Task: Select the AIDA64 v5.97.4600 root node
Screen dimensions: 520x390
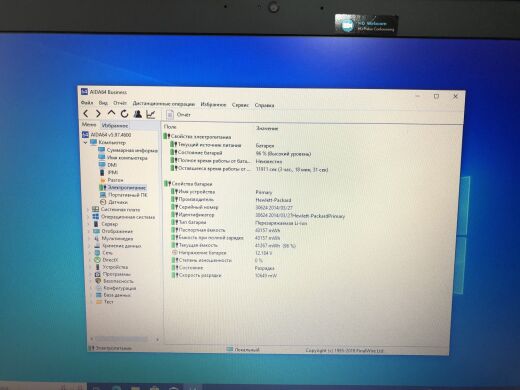Action: pos(107,135)
